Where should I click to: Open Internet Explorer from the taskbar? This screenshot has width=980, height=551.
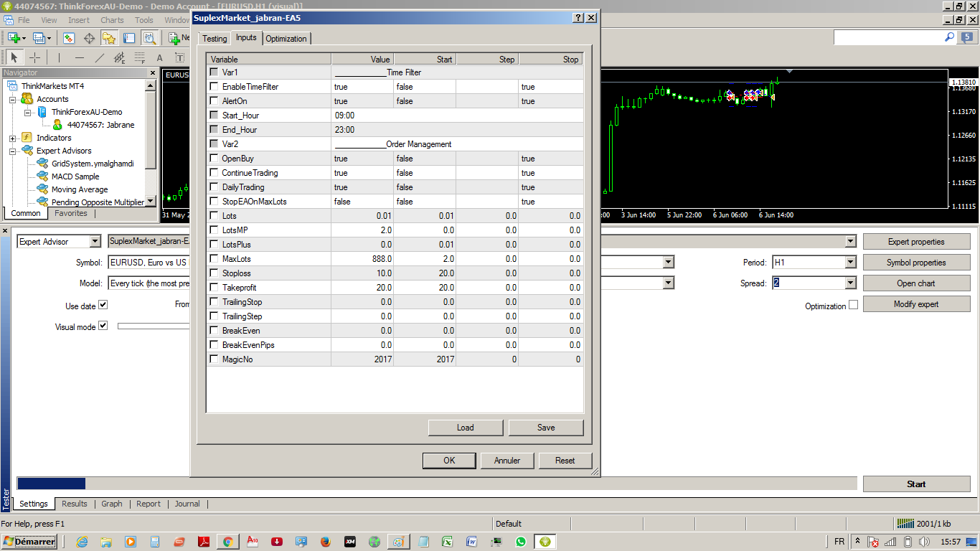click(82, 542)
